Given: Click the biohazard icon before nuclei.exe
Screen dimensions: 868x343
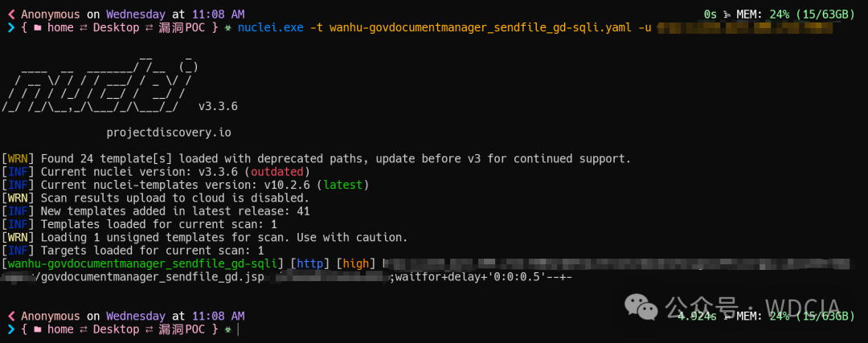Looking at the screenshot, I should (228, 28).
